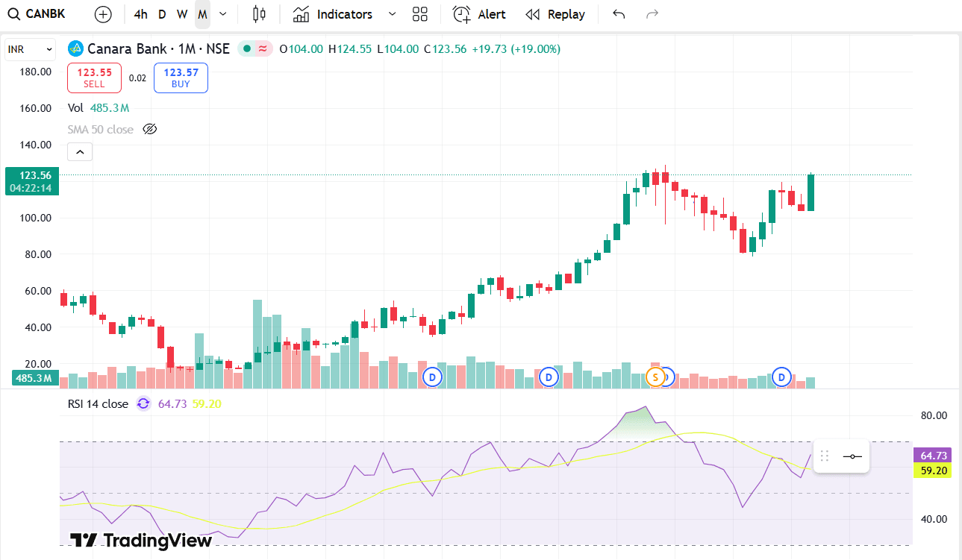This screenshot has width=962, height=560.
Task: Open the candlestick chart type selector
Action: point(259,14)
